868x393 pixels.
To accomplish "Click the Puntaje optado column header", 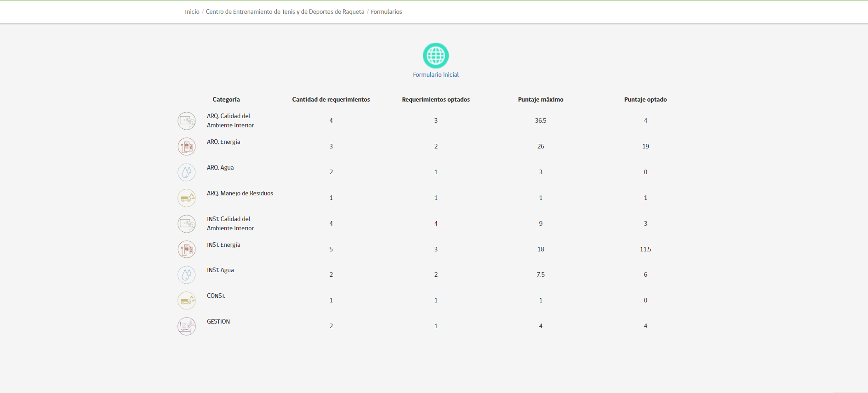I will [x=645, y=99].
